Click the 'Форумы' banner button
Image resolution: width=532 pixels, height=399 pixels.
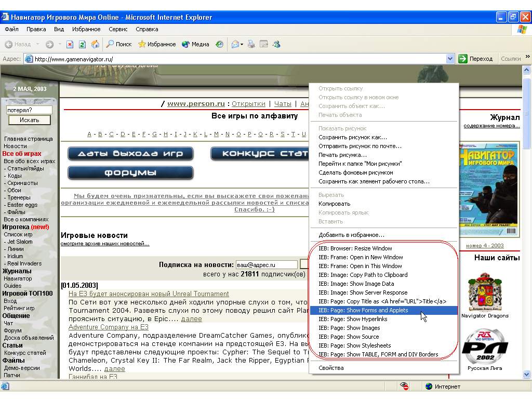click(x=130, y=172)
